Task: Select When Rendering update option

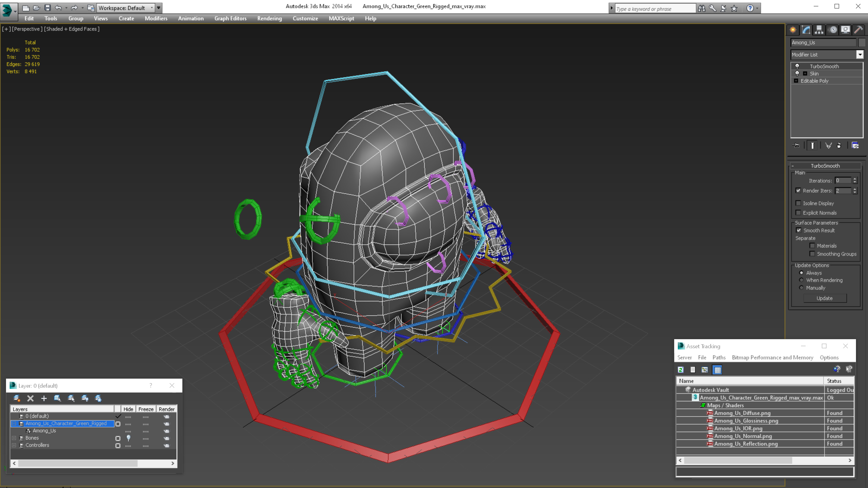Action: 801,280
